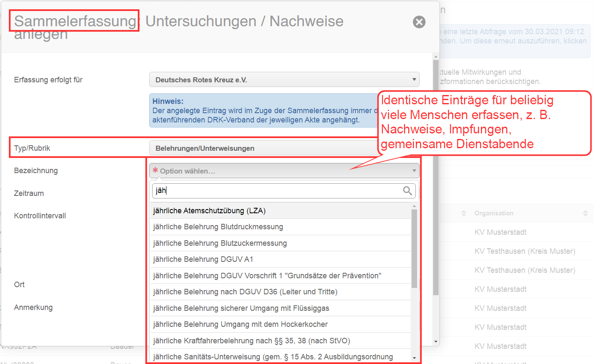Click the 'Kontrollintervall' label

pos(40,216)
